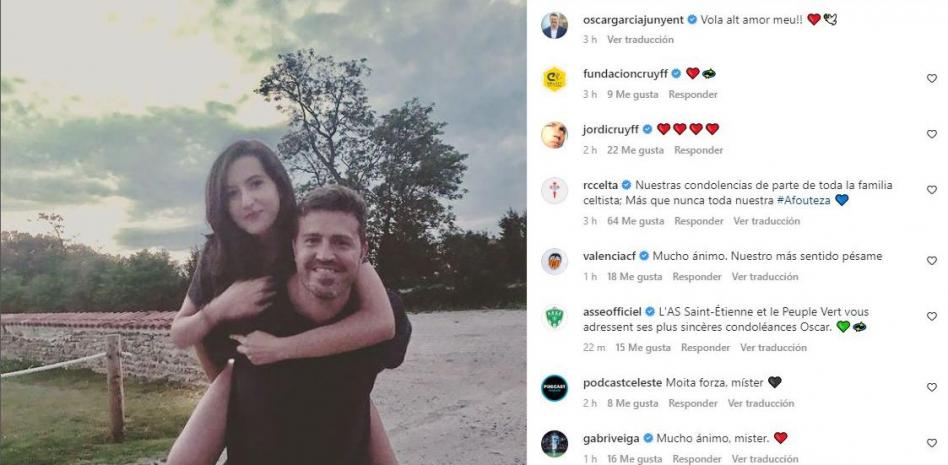Like the valenciacf comment heart
The image size is (948, 465).
pos(932,261)
